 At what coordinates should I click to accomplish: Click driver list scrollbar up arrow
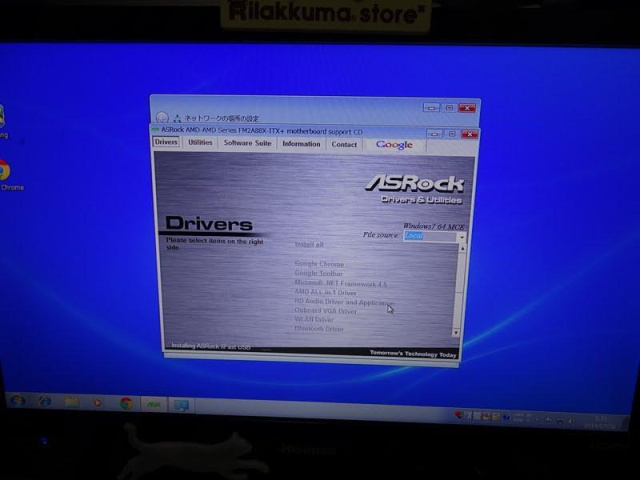point(462,248)
